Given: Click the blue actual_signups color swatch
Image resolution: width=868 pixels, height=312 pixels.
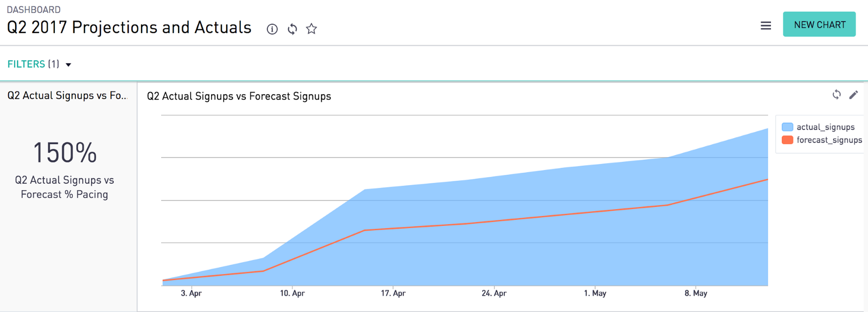Looking at the screenshot, I should (x=787, y=127).
